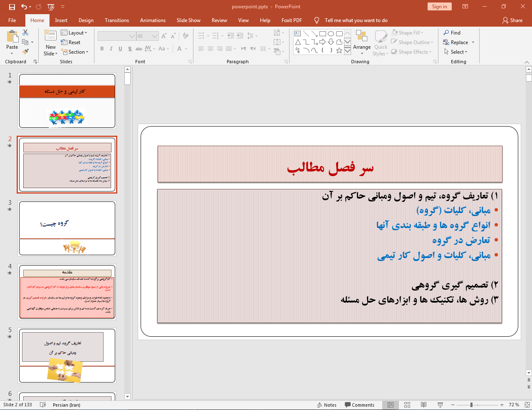Start Slide Show from status bar icon
532x410 pixels.
pos(440,405)
